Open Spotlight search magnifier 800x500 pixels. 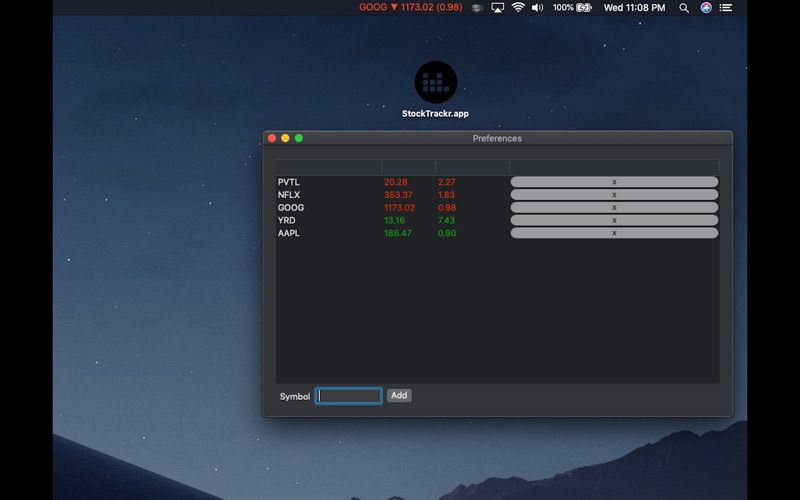(684, 8)
